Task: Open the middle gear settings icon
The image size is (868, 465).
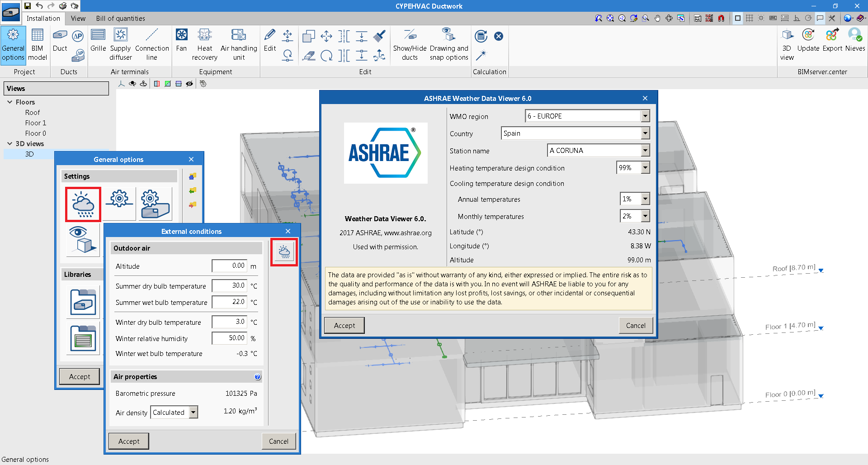Action: (119, 204)
